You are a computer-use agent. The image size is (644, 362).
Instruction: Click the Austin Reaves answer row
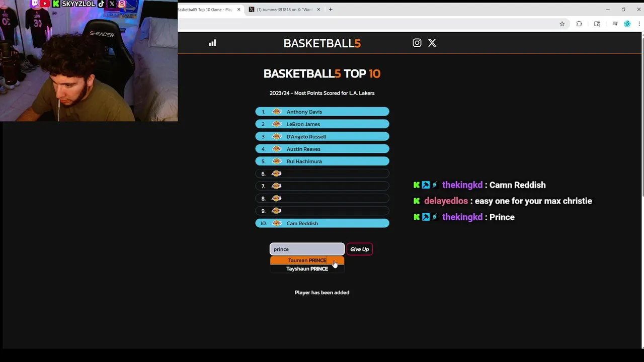click(322, 149)
